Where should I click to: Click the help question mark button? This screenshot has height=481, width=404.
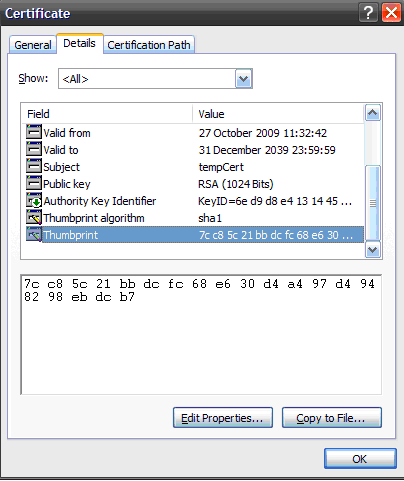368,13
